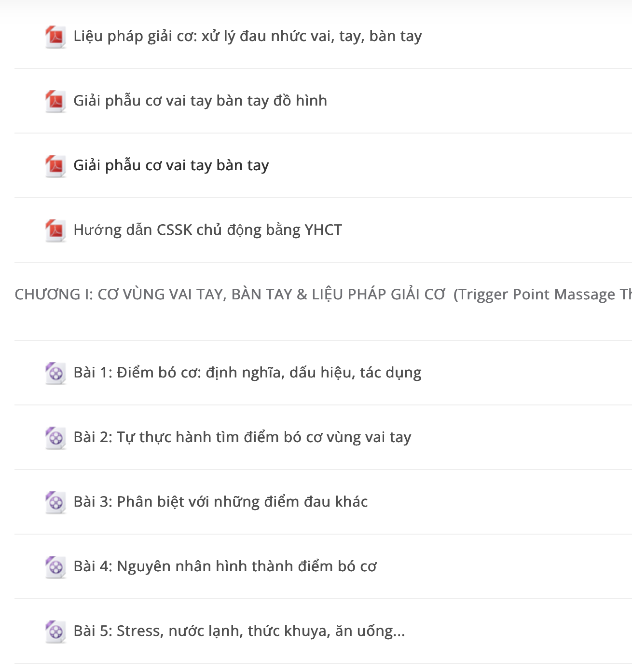Click PDF icon next to Hướng dẫn CSSK

coord(55,230)
